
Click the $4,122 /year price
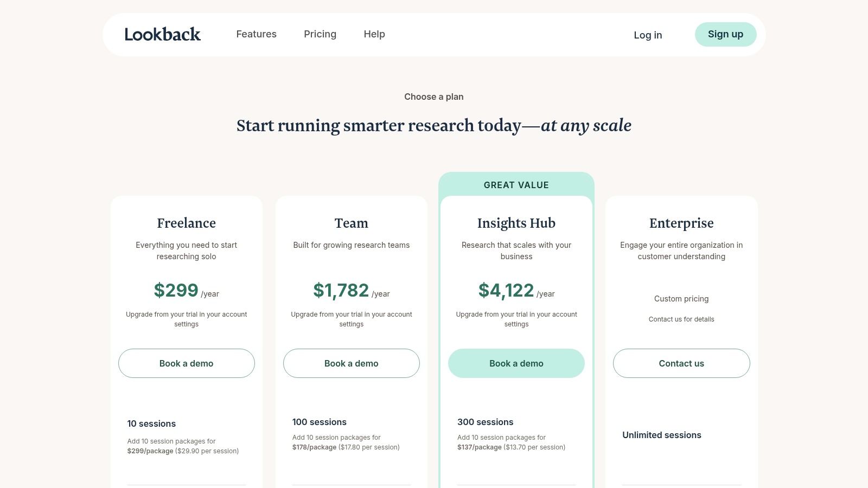pos(516,291)
